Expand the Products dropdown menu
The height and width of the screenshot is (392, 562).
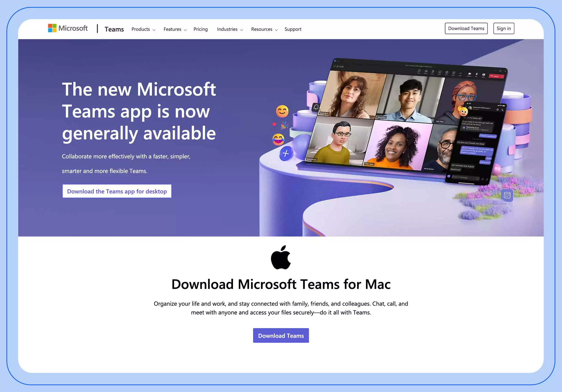(144, 29)
